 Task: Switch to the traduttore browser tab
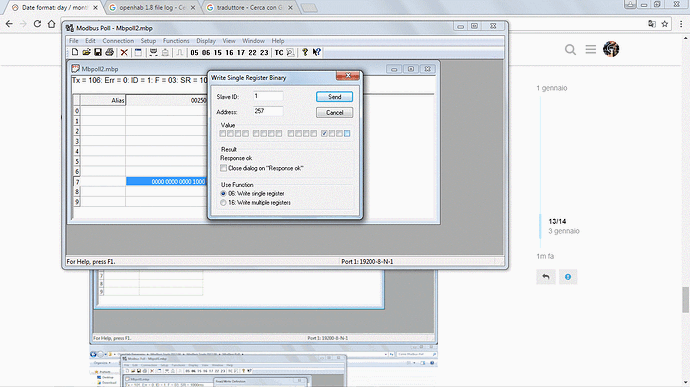249,7
